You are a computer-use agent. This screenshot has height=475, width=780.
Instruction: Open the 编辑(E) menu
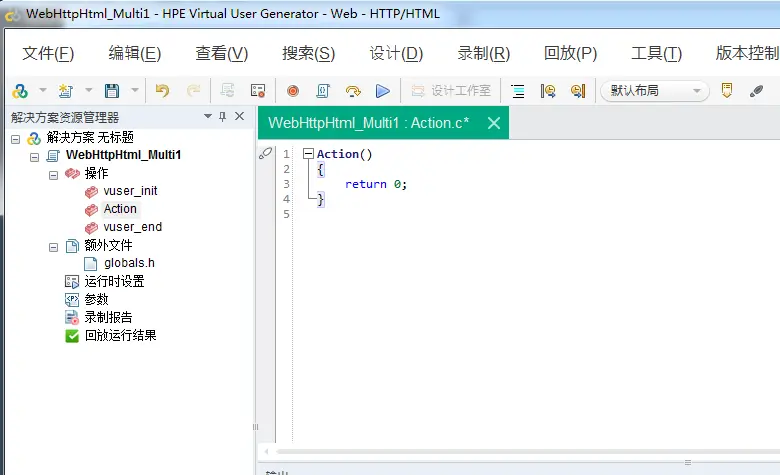click(x=135, y=53)
